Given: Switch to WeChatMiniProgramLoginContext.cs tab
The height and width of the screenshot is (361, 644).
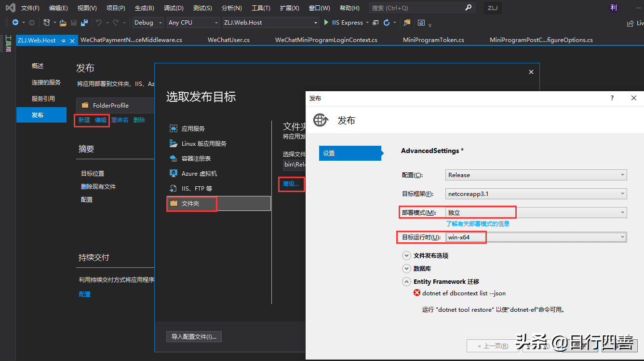Looking at the screenshot, I should tap(326, 40).
